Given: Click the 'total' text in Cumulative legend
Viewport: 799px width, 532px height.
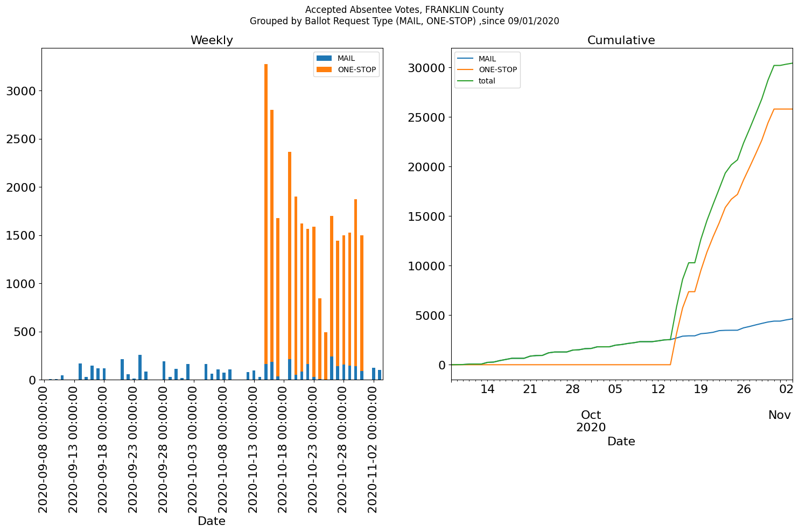Looking at the screenshot, I should click(x=487, y=81).
